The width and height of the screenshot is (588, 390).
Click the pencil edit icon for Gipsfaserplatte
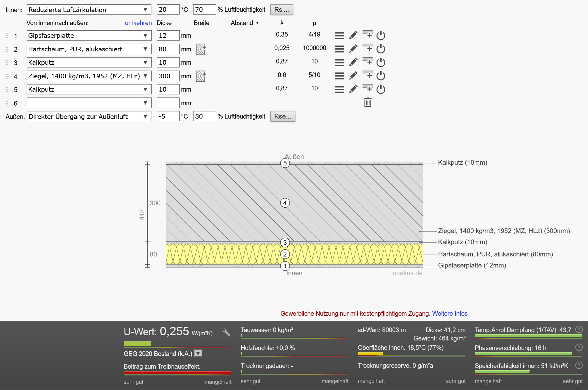[353, 35]
